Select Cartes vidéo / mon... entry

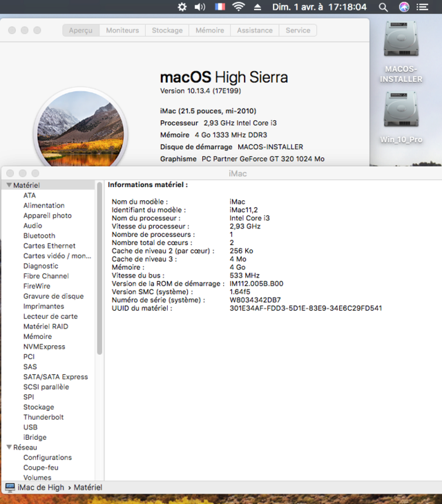57,256
